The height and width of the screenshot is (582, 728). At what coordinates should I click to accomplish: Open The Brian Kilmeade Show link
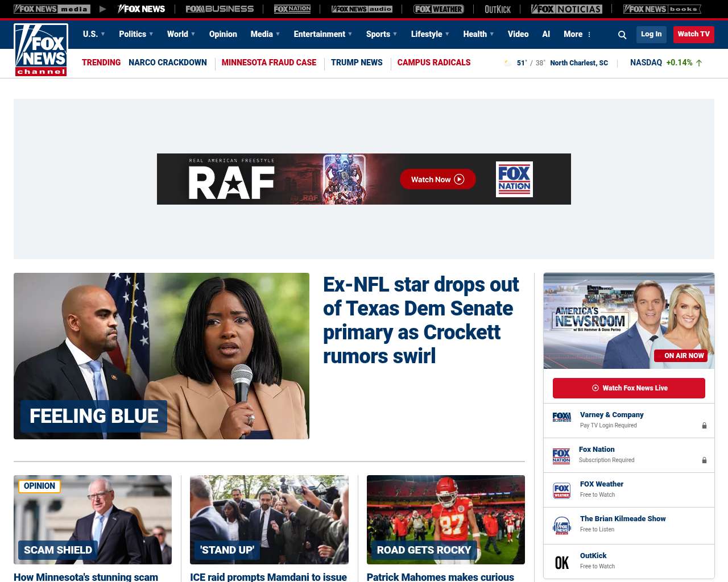click(x=623, y=519)
